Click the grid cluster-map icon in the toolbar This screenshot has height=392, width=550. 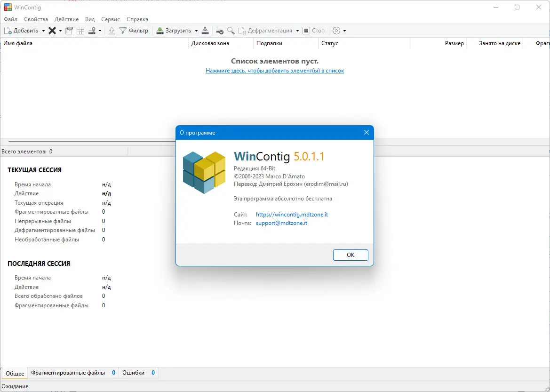[80, 31]
